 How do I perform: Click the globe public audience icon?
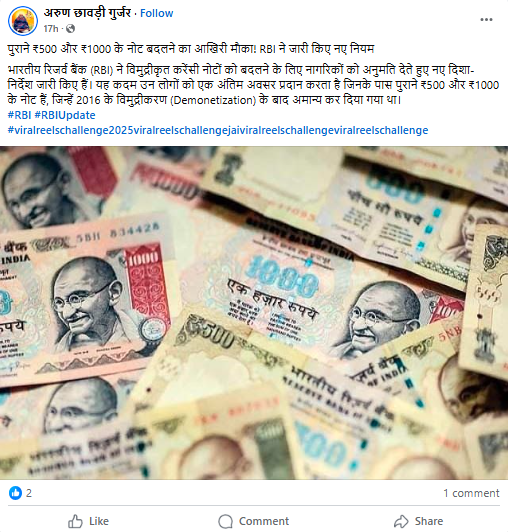point(70,29)
